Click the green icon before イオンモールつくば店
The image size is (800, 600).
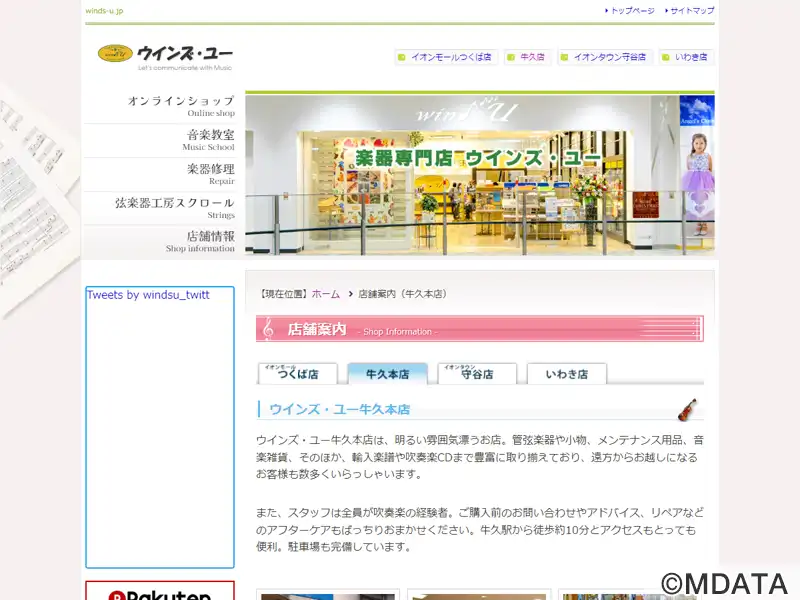click(402, 57)
